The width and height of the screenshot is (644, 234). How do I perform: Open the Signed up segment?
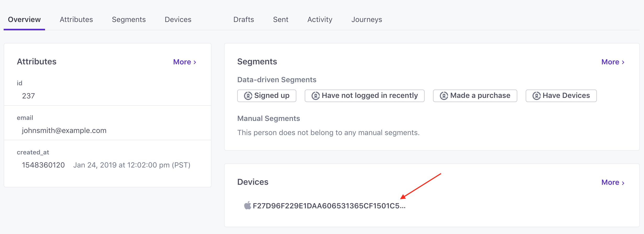click(x=267, y=96)
